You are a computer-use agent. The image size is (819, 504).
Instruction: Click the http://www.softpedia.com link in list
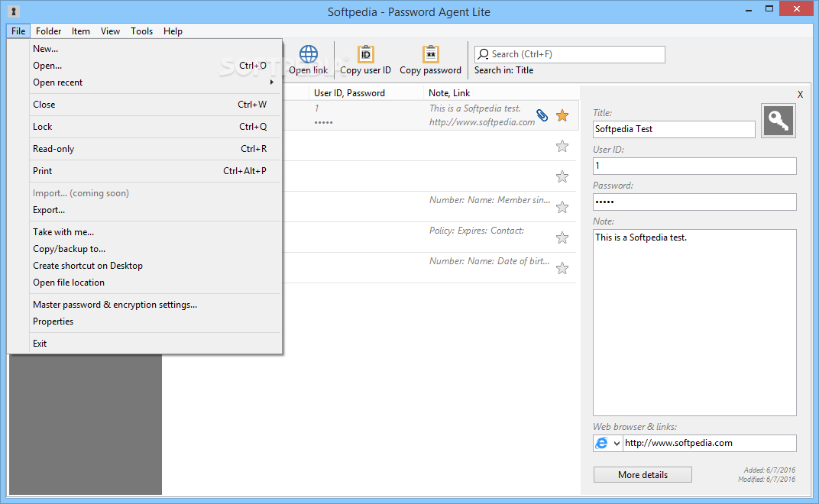pyautogui.click(x=481, y=122)
